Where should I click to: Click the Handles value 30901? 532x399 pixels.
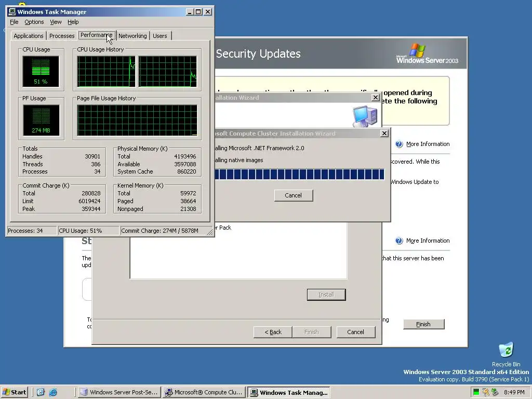(92, 156)
